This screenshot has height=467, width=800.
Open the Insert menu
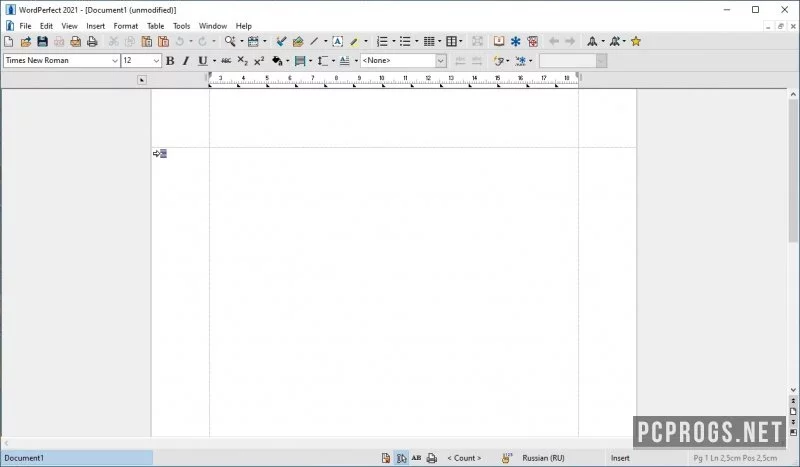point(95,26)
